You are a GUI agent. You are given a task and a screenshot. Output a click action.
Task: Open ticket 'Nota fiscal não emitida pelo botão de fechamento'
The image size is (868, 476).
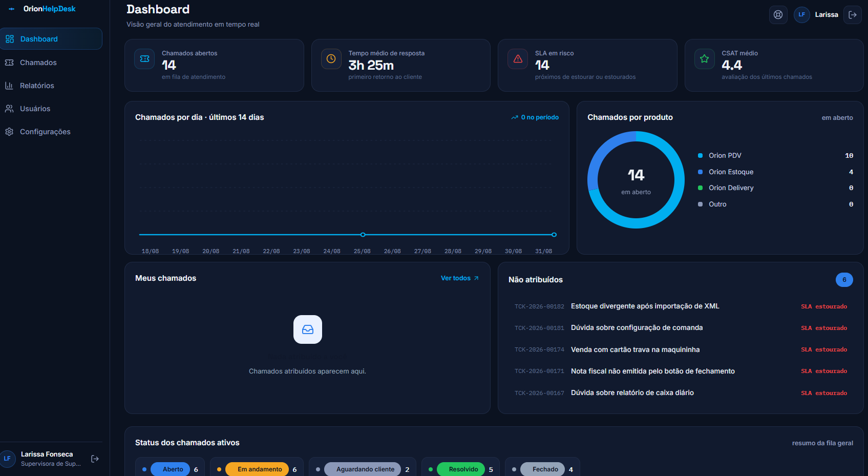[x=681, y=371]
